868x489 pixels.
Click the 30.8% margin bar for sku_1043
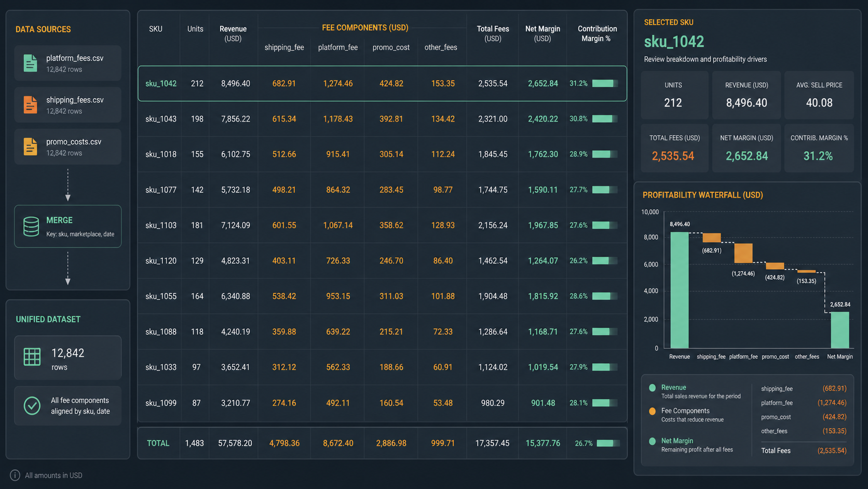point(605,119)
